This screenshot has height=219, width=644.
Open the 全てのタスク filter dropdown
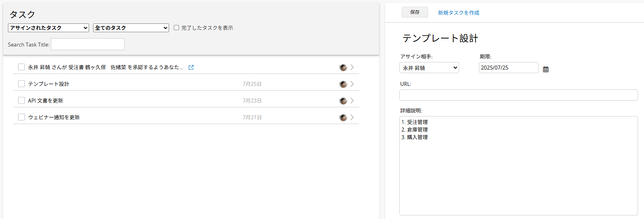pos(131,28)
